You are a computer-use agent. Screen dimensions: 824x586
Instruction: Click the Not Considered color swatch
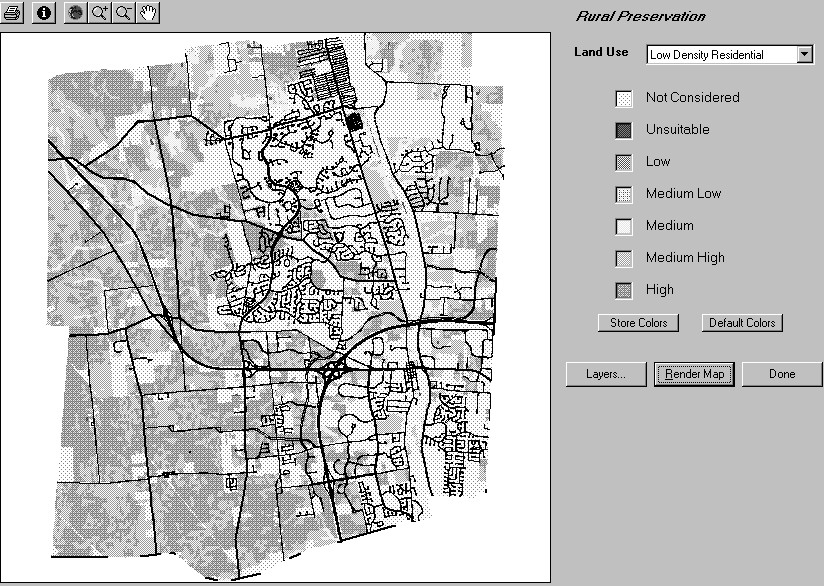coord(624,98)
